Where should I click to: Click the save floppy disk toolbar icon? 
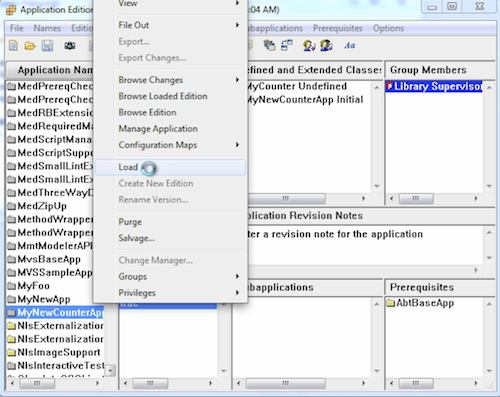(47, 45)
